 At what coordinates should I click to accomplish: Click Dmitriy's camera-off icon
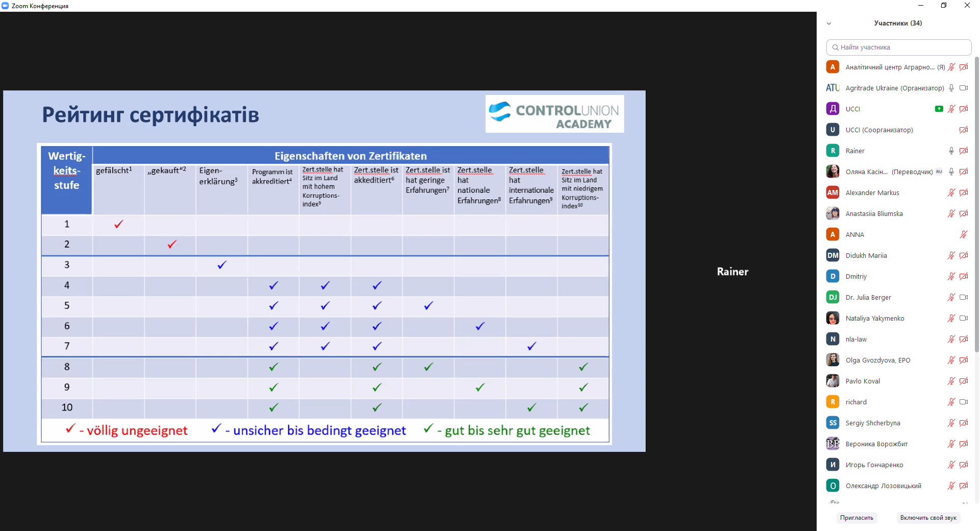pyautogui.click(x=964, y=276)
